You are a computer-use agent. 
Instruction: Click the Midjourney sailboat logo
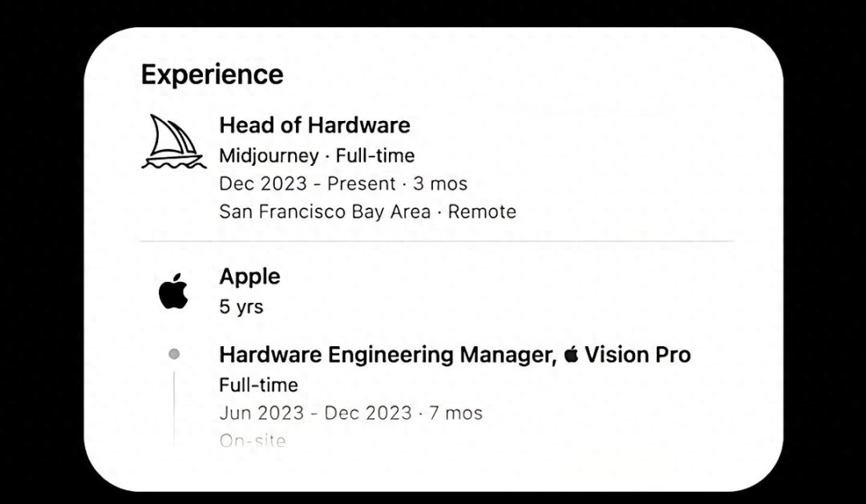[x=173, y=141]
